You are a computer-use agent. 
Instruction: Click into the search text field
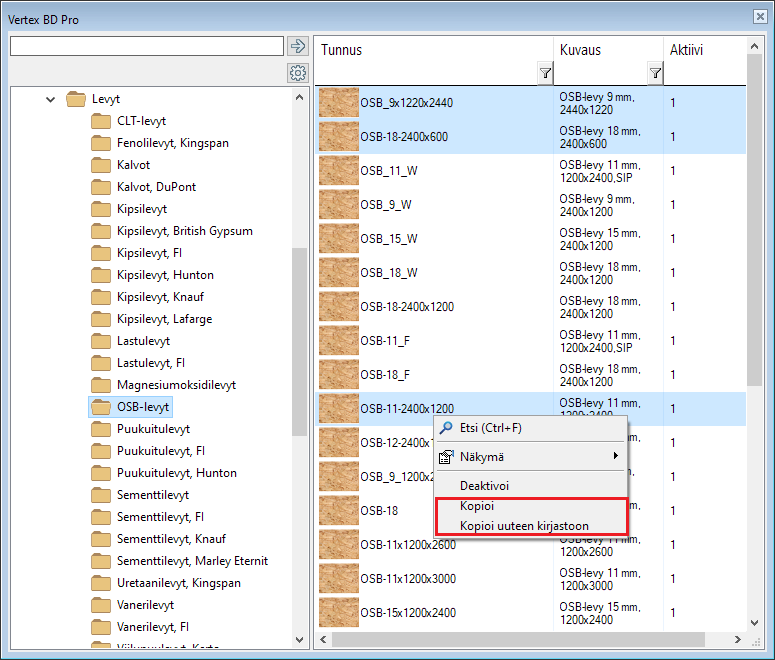[x=146, y=46]
